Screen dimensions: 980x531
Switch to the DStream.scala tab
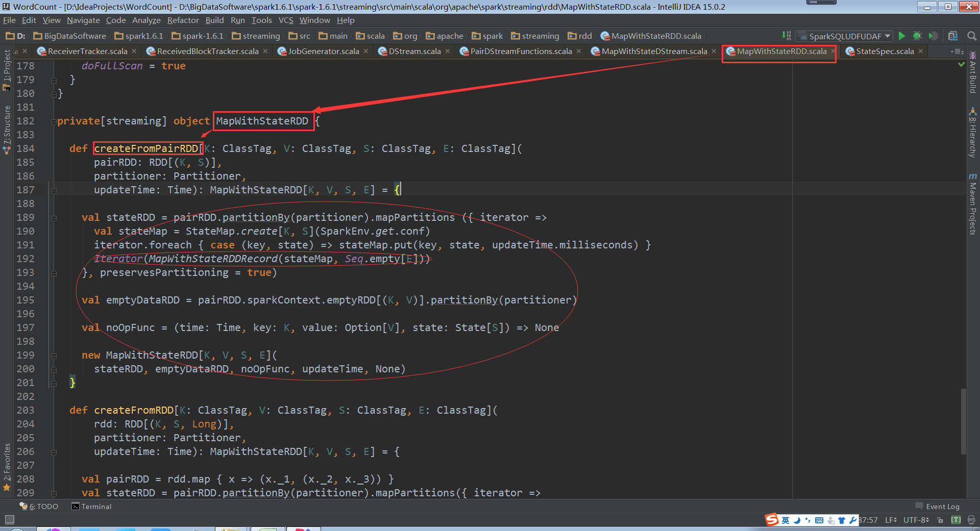click(414, 52)
